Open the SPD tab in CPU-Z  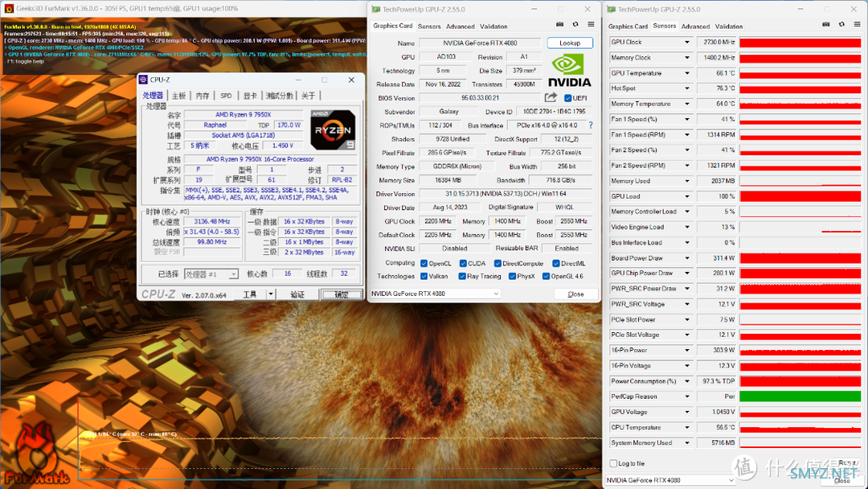tap(226, 96)
